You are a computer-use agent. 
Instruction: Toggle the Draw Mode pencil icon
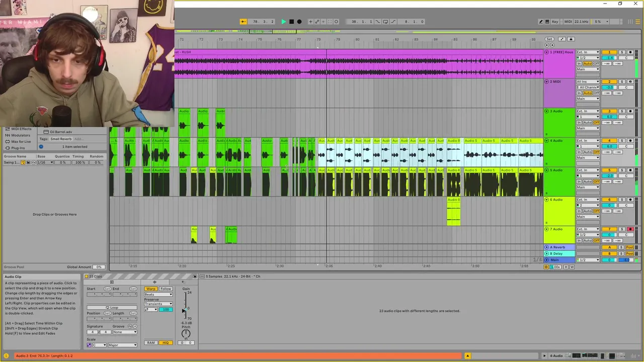click(x=541, y=22)
